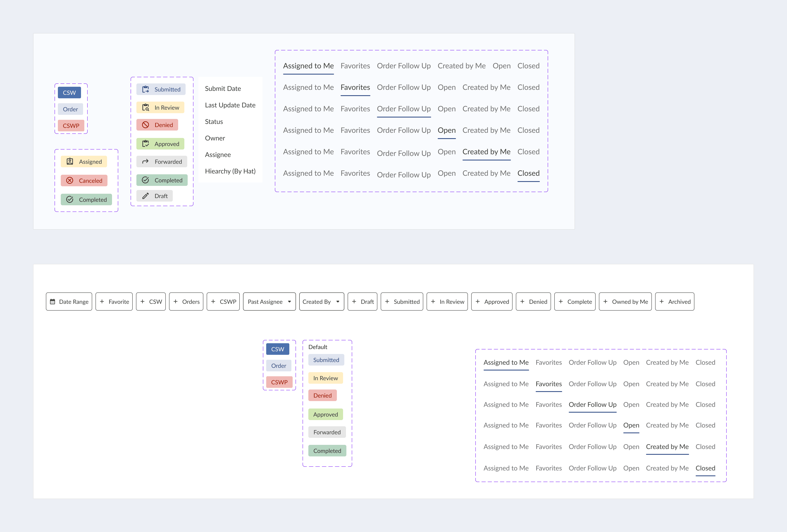787x532 pixels.
Task: Enable the Owned by Me filter
Action: (x=625, y=302)
